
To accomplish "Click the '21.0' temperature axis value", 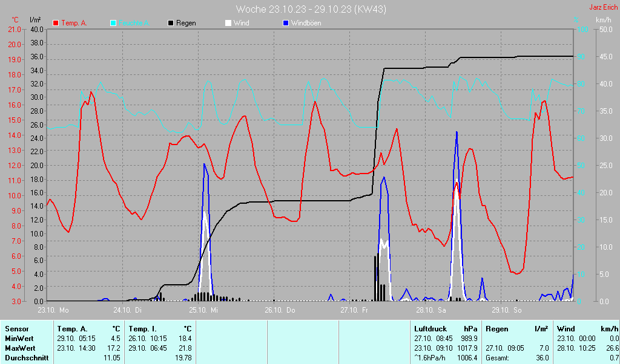I will click(15, 30).
